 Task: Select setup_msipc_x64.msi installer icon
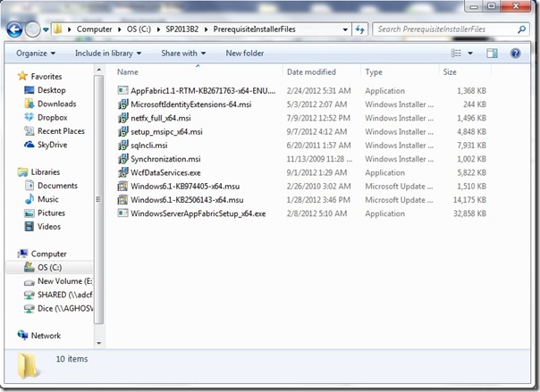point(122,131)
